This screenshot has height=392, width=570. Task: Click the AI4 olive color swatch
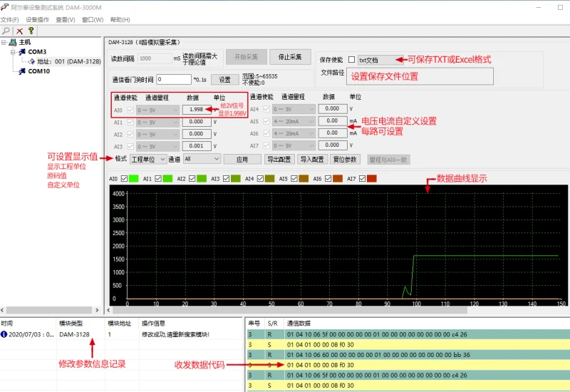click(x=269, y=178)
